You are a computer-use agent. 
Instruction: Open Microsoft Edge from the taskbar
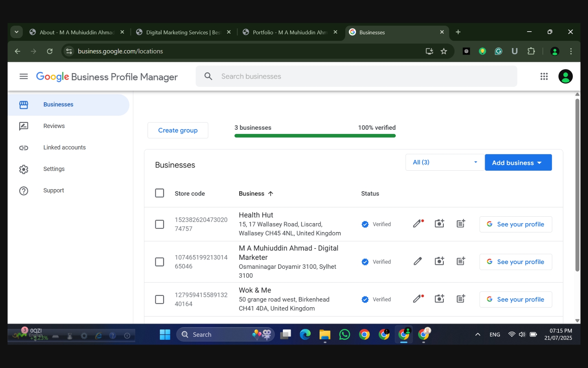[305, 334]
